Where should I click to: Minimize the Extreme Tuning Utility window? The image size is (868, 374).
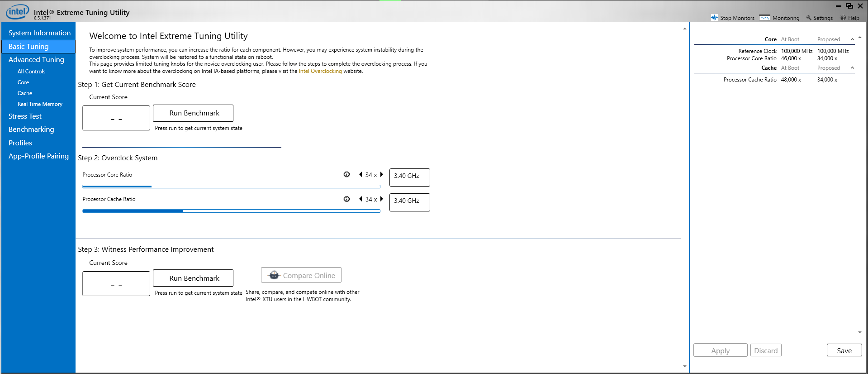tap(839, 6)
